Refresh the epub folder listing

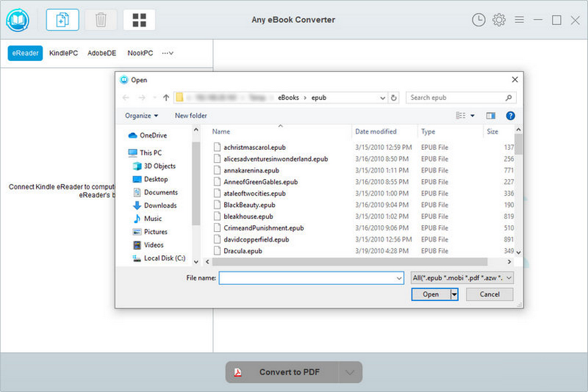[x=394, y=98]
